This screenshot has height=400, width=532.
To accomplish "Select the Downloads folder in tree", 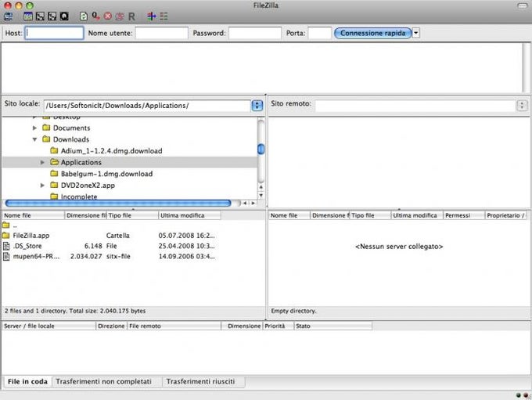I will click(x=71, y=139).
